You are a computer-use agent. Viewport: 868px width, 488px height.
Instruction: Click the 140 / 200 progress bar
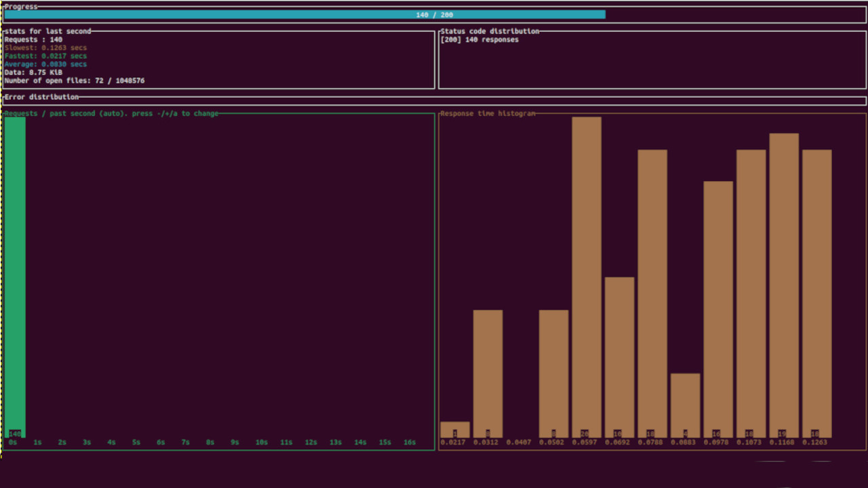pyautogui.click(x=435, y=14)
